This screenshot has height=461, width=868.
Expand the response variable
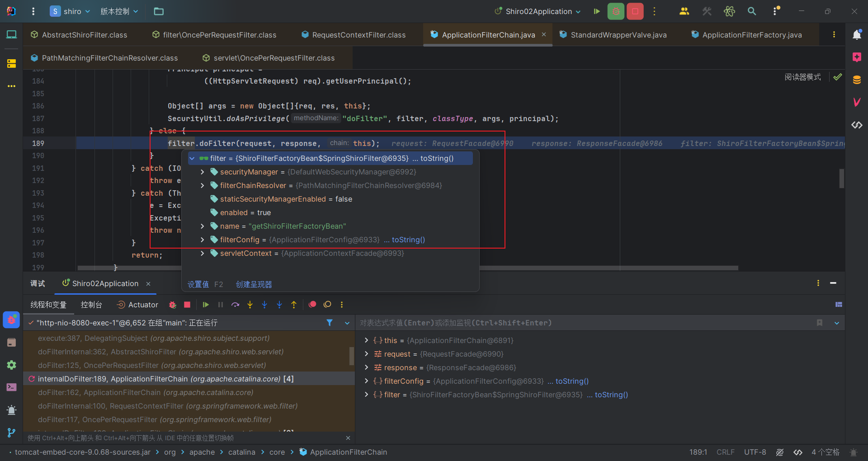367,367
